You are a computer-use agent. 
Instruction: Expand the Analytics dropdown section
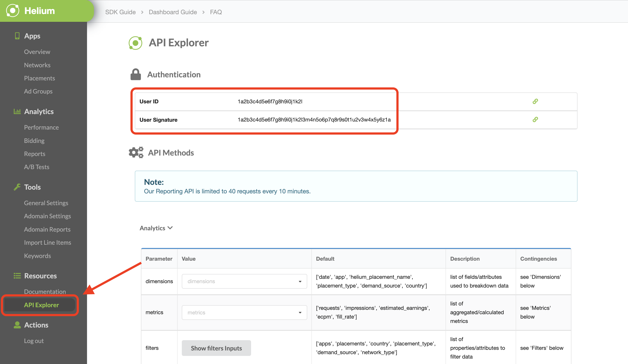(156, 227)
